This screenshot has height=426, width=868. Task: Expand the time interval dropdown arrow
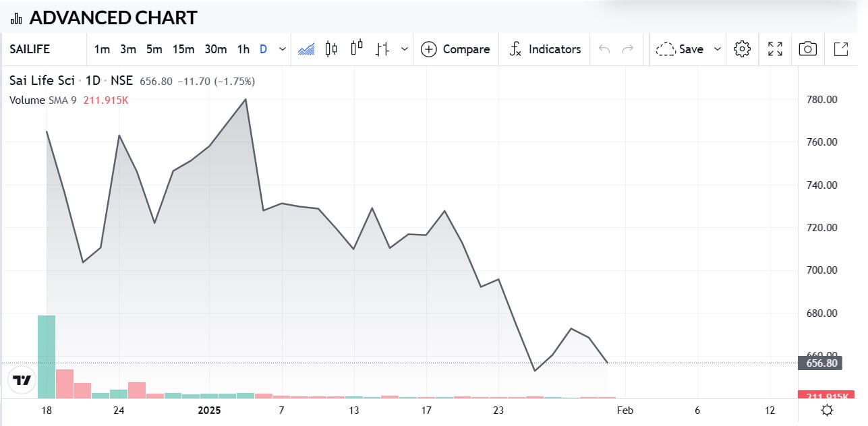[282, 49]
